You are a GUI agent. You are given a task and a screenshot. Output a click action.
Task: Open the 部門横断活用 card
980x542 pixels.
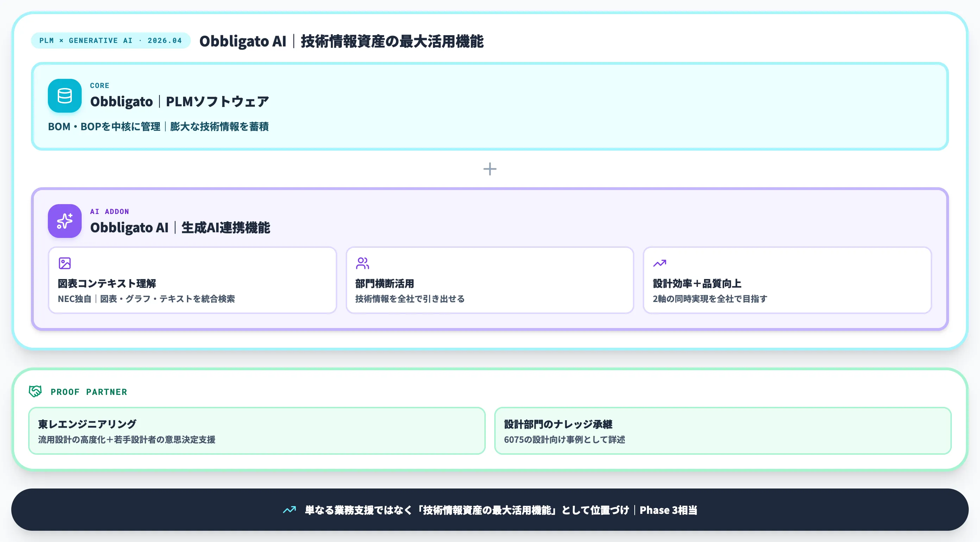(x=490, y=280)
